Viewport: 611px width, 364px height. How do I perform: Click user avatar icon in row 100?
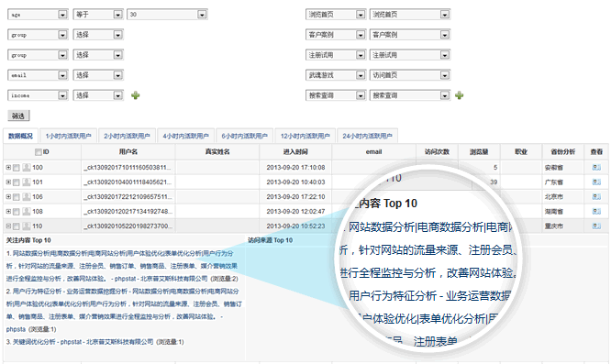(27, 168)
